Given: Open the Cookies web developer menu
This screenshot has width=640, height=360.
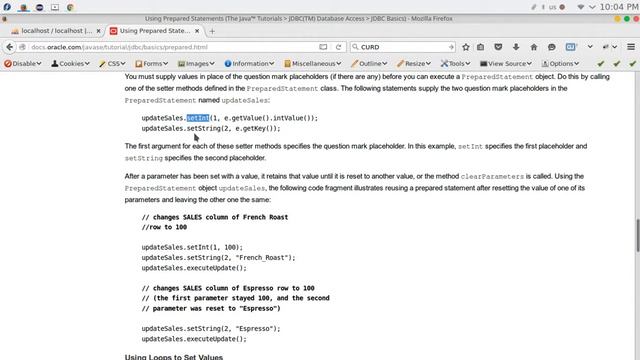Looking at the screenshot, I should coord(70,64).
